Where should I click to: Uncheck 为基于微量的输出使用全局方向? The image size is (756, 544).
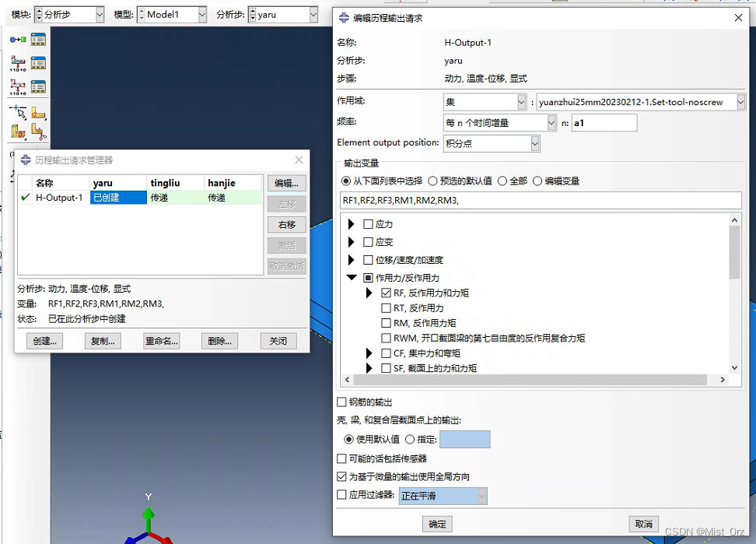341,476
